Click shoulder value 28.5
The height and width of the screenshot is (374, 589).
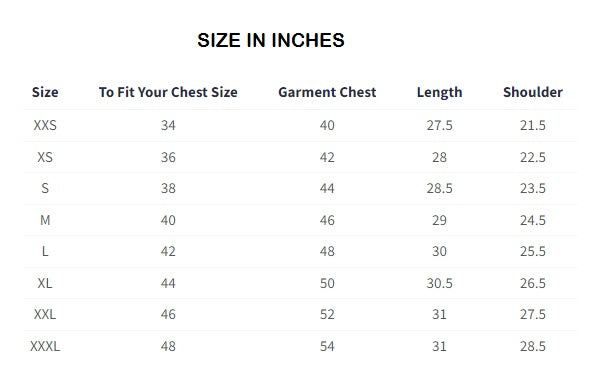click(533, 346)
